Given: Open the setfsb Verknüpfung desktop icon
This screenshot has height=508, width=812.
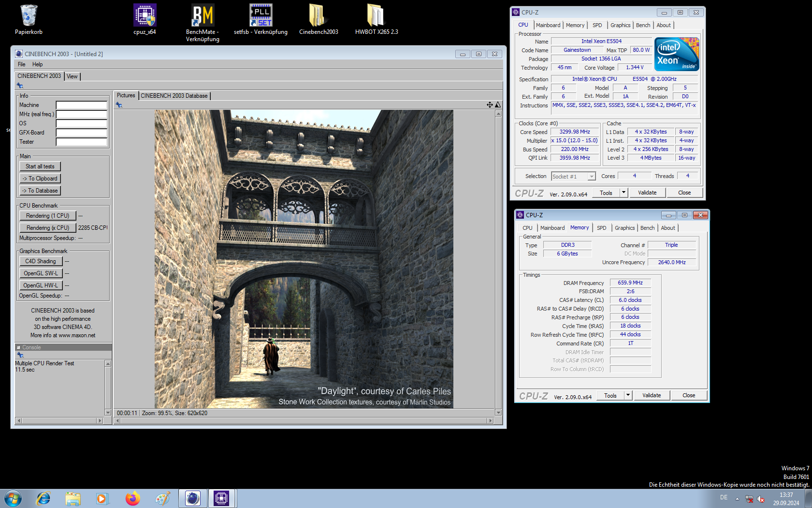Looking at the screenshot, I should (261, 19).
